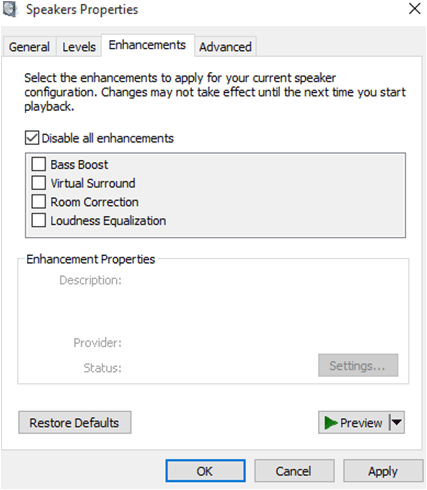Go to the Advanced tab
This screenshot has height=490, width=427.
(x=225, y=47)
